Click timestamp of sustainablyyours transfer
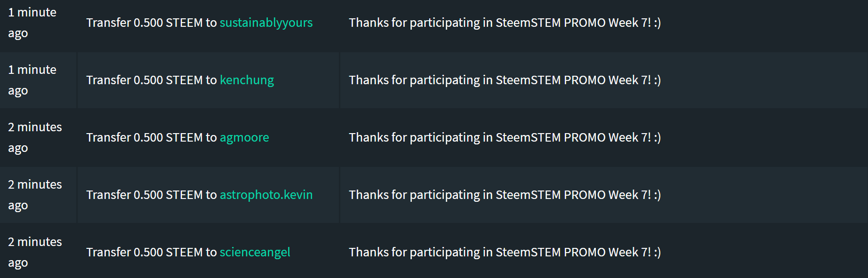This screenshot has width=868, height=278. 32,23
